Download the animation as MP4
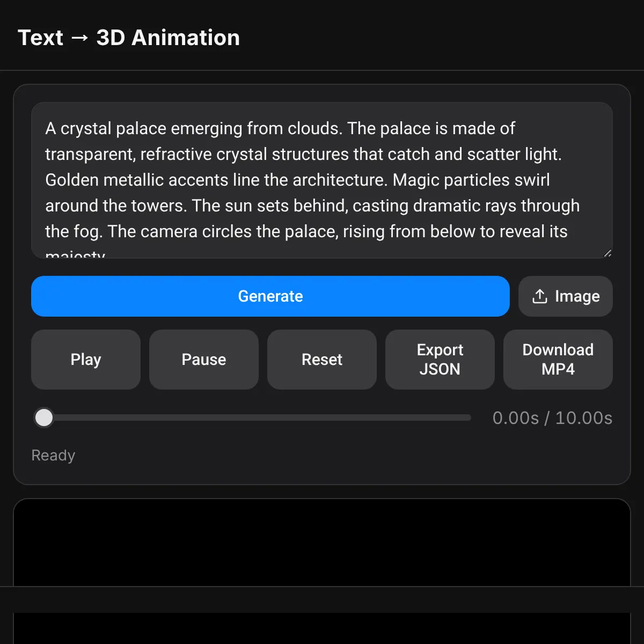The image size is (644, 644). [558, 360]
